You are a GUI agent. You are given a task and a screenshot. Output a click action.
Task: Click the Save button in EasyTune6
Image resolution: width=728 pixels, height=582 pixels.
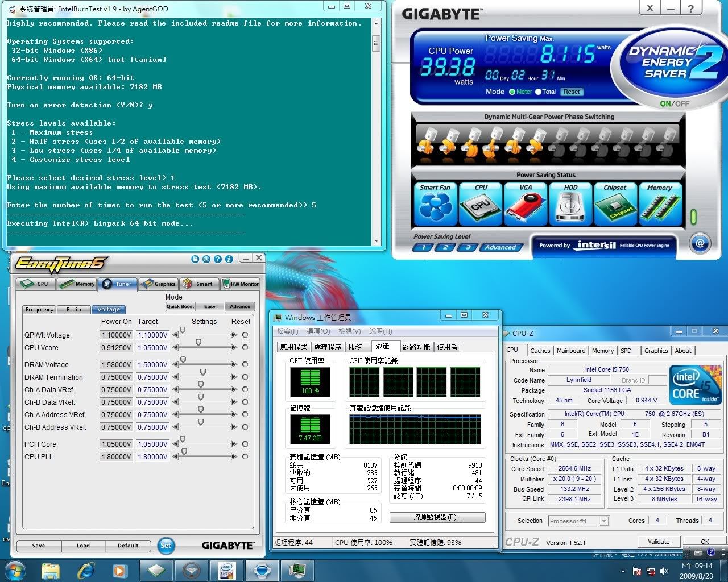point(39,546)
